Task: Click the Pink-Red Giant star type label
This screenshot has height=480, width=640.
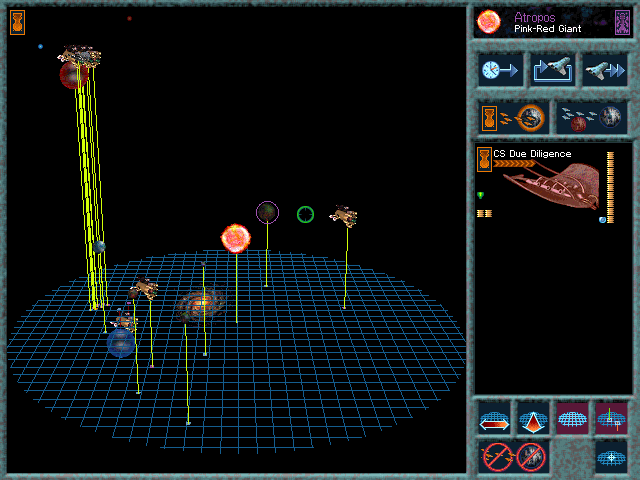Action: (x=547, y=29)
